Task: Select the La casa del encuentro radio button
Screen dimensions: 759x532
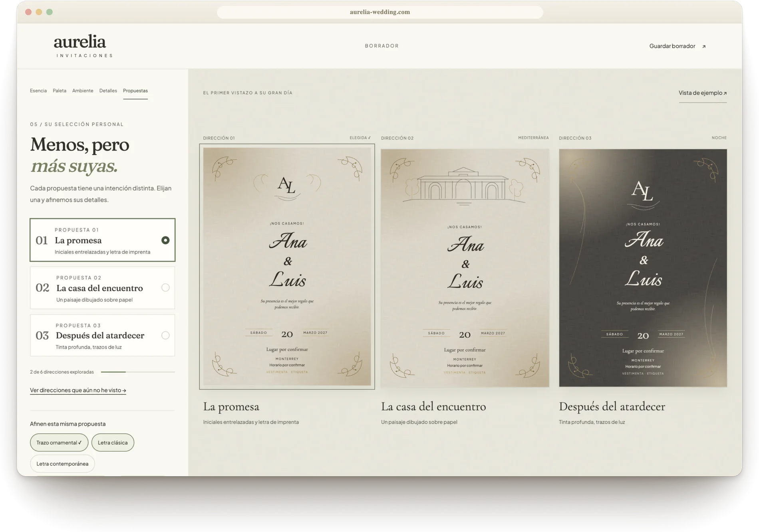Action: pos(165,288)
